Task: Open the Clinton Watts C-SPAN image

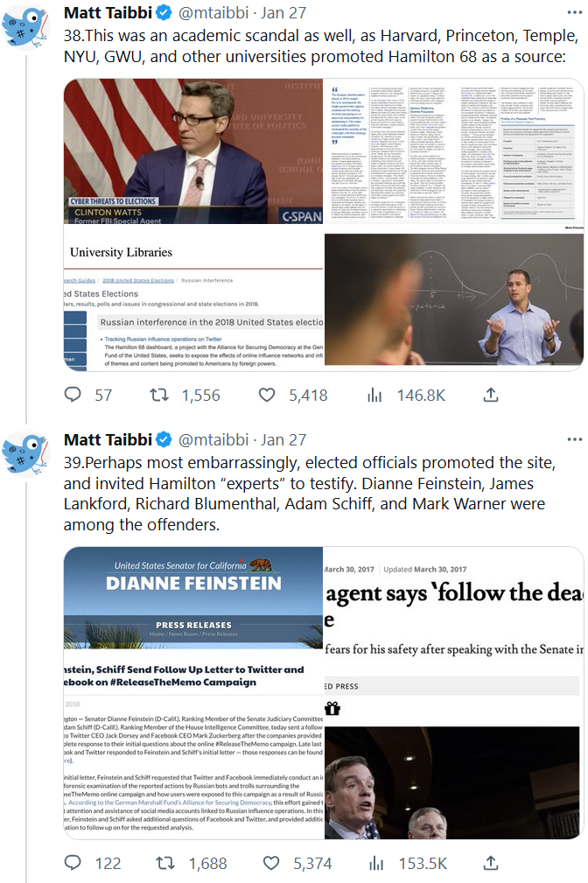Action: [193, 151]
